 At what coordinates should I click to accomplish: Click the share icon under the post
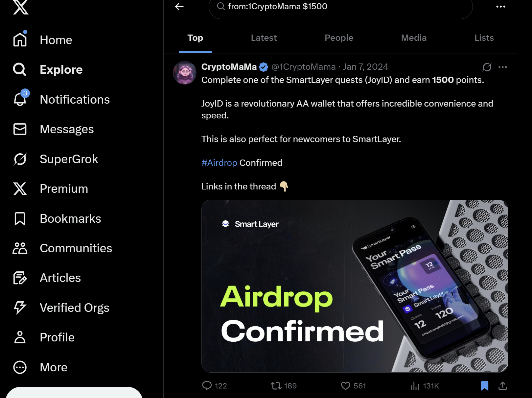(x=502, y=386)
